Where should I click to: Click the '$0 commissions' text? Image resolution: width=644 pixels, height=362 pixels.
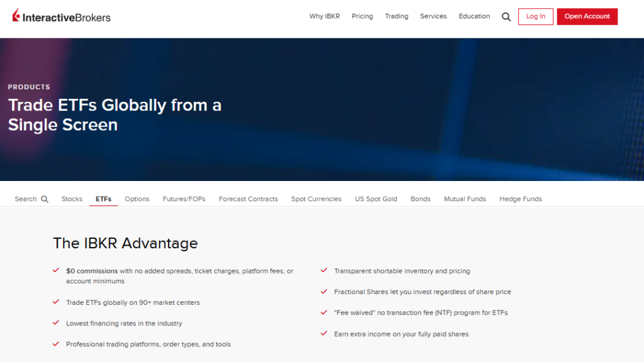(x=92, y=271)
